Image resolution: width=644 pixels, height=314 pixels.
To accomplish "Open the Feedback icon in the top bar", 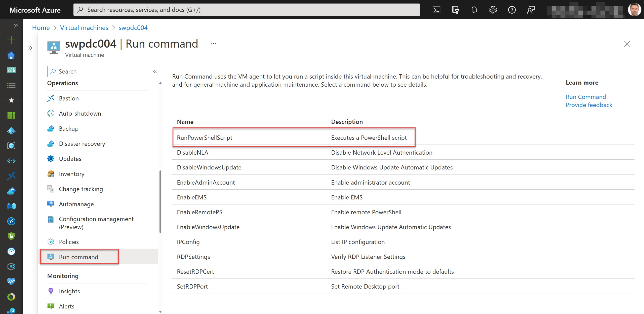I will pyautogui.click(x=531, y=10).
